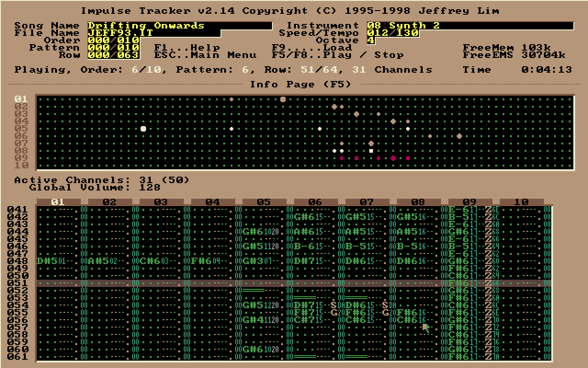Select the D#5 note in row 048
This screenshot has height=368, width=588.
point(47,261)
